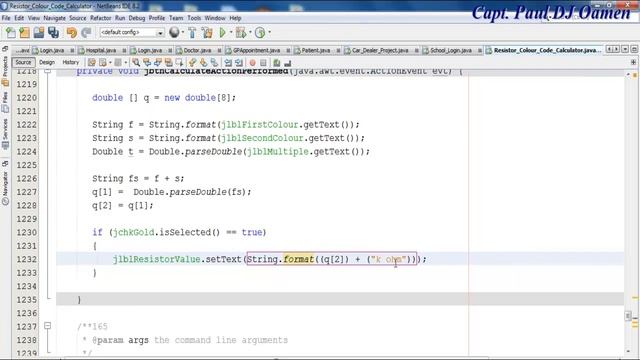The width and height of the screenshot is (640, 360).
Task: Open the Tools menu
Action: (194, 18)
